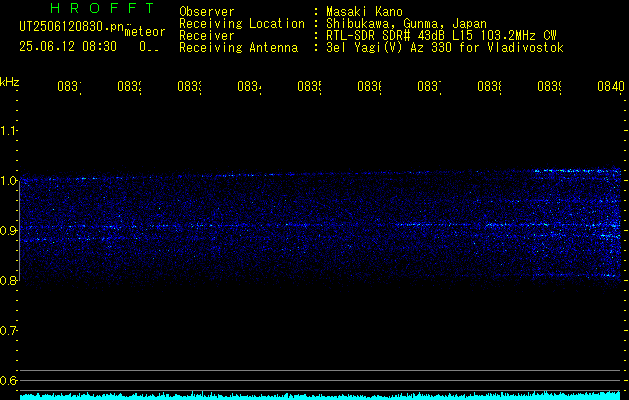Click the cyan signal level graph at bottom
This screenshot has width=629, height=400.
[x=320, y=396]
